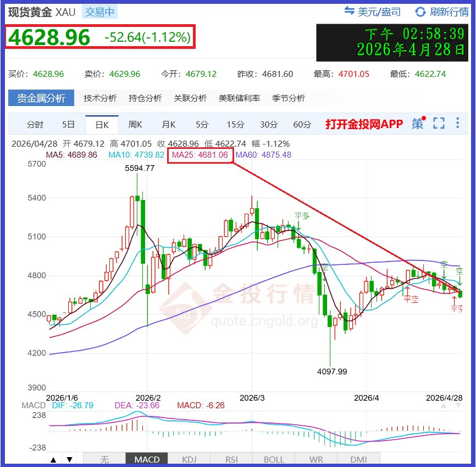Switch to 周K chart period
The height and width of the screenshot is (467, 476).
[x=135, y=124]
